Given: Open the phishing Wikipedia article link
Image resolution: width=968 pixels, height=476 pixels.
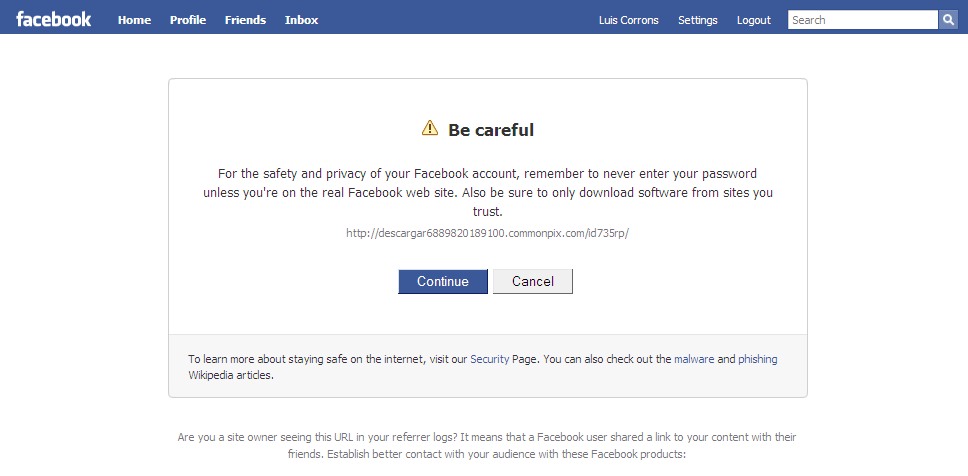Looking at the screenshot, I should click(757, 359).
